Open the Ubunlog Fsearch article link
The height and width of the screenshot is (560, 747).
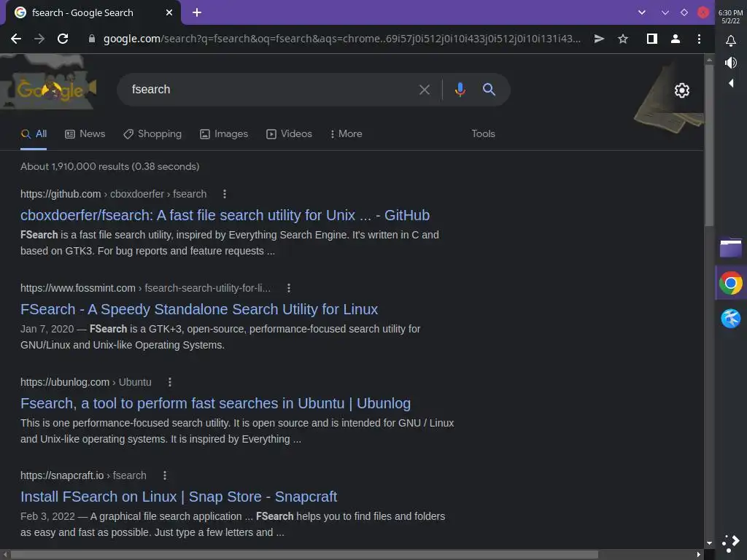click(215, 403)
